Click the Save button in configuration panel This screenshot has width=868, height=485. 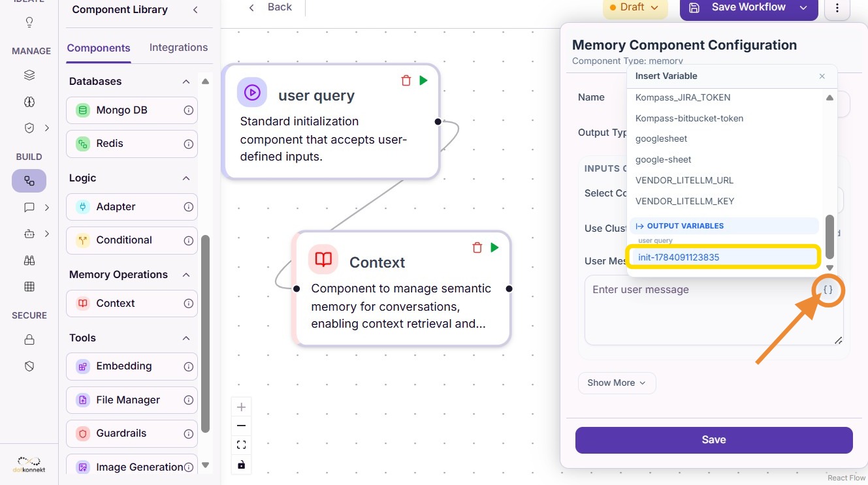click(x=714, y=440)
